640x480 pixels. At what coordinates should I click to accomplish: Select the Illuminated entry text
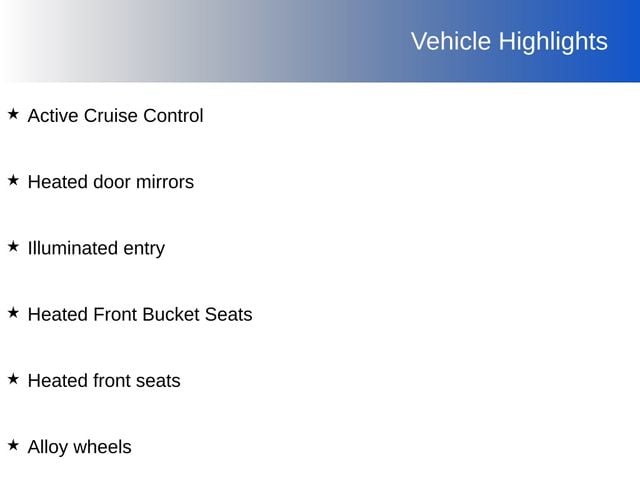pyautogui.click(x=96, y=248)
